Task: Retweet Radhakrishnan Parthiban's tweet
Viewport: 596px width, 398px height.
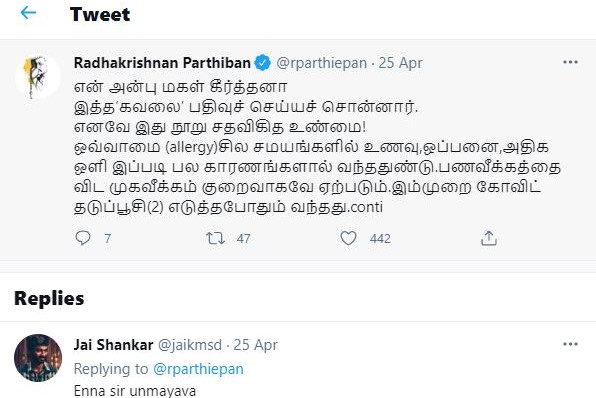Action: coord(216,238)
